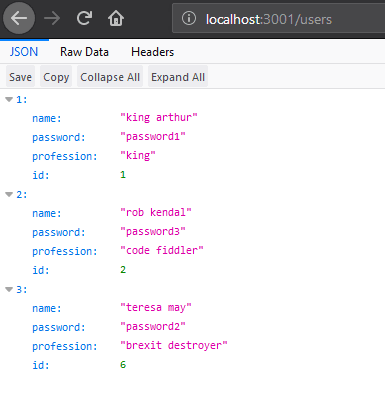Select the "king" profession value

pyautogui.click(x=138, y=155)
